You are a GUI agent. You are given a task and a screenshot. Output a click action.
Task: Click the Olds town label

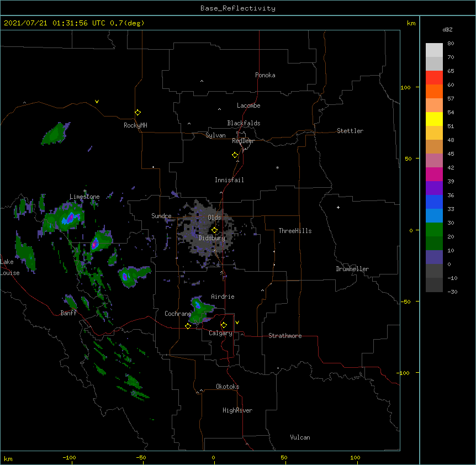pyautogui.click(x=214, y=218)
